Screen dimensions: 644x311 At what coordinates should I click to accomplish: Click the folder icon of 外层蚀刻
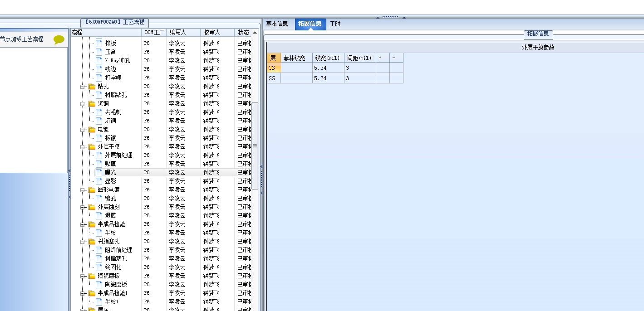point(92,207)
